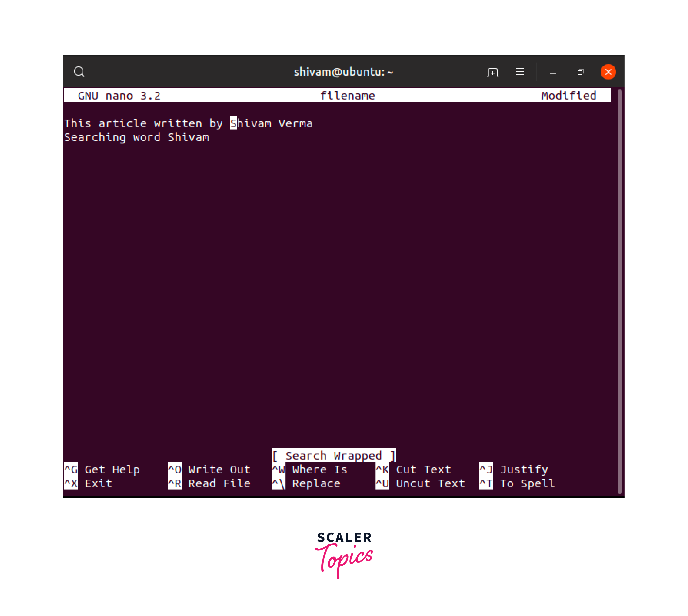Click the ^O Write Out shortcut
Viewport: 688px width, 616px height.
[x=209, y=469]
